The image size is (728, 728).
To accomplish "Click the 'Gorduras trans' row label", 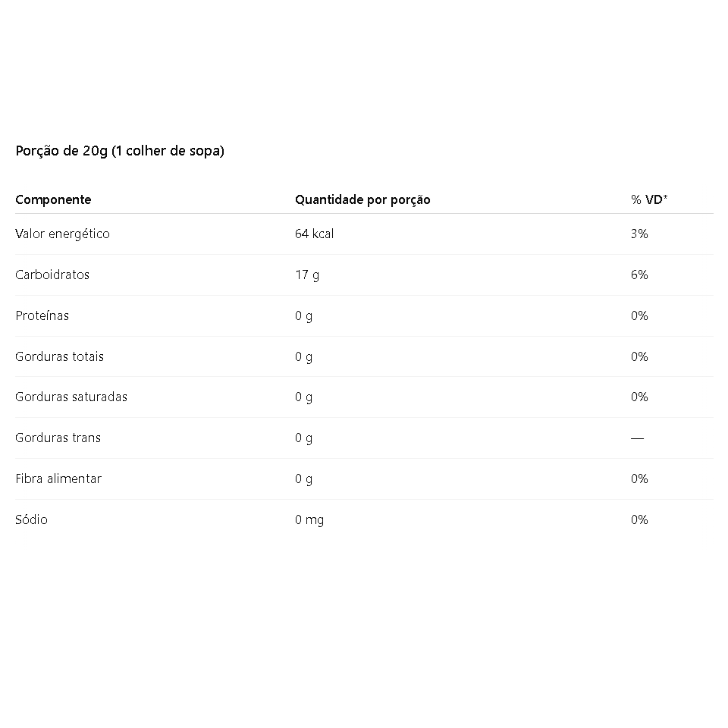I will click(58, 438).
